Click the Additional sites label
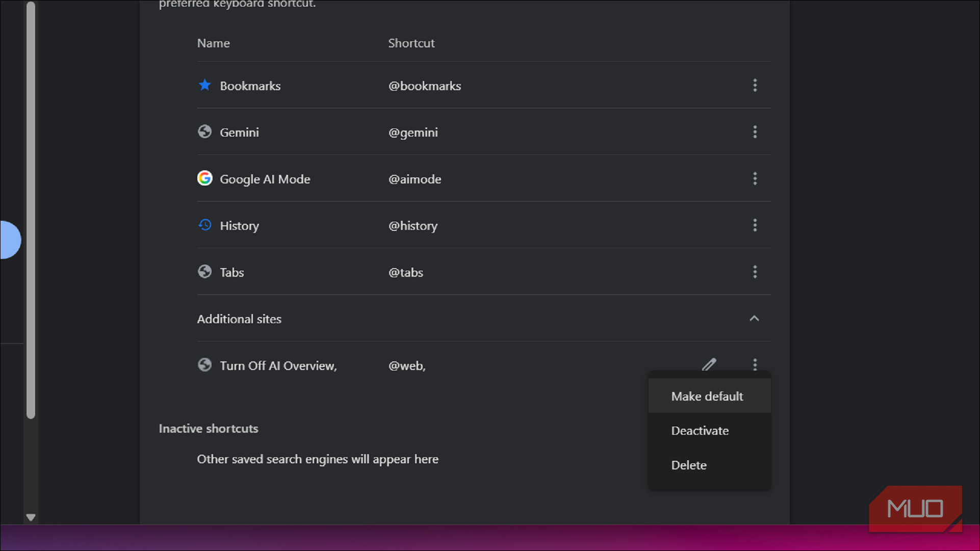The width and height of the screenshot is (980, 551). (239, 319)
